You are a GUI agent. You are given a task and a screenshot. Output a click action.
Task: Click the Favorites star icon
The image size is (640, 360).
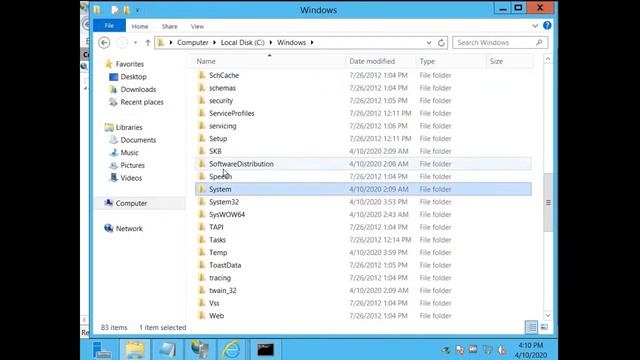109,64
